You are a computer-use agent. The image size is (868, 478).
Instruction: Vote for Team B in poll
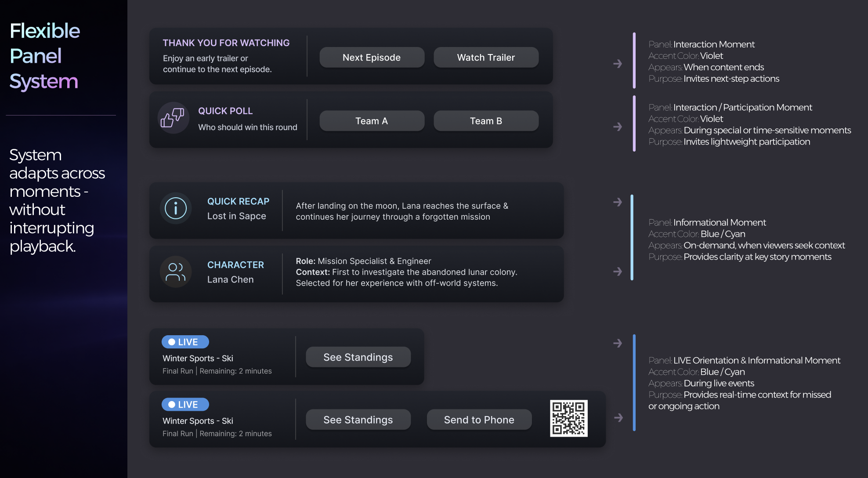(486, 121)
